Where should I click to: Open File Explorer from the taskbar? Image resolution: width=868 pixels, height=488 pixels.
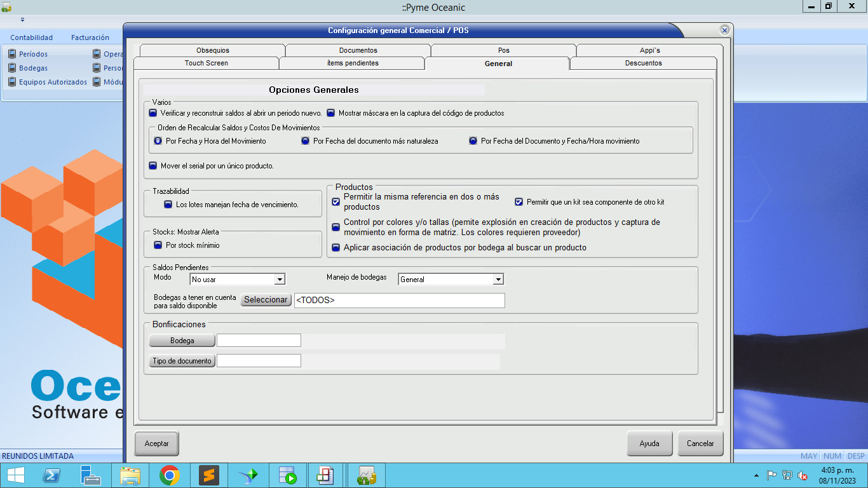pos(130,475)
